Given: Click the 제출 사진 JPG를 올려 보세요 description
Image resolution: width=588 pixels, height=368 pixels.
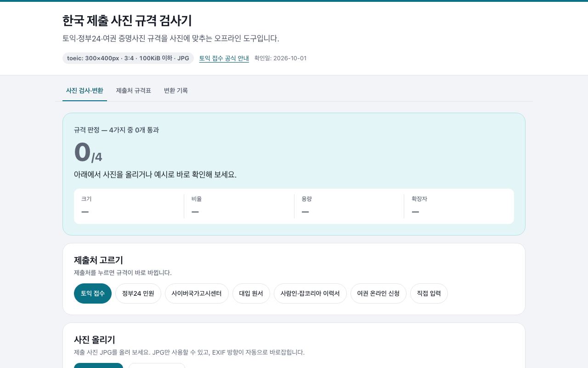Looking at the screenshot, I should click(189, 352).
